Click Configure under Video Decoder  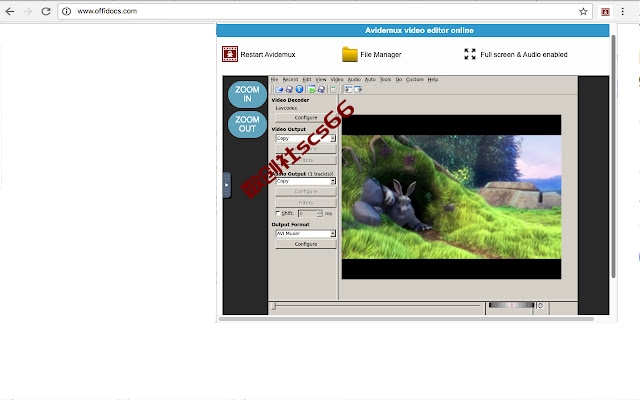click(306, 118)
